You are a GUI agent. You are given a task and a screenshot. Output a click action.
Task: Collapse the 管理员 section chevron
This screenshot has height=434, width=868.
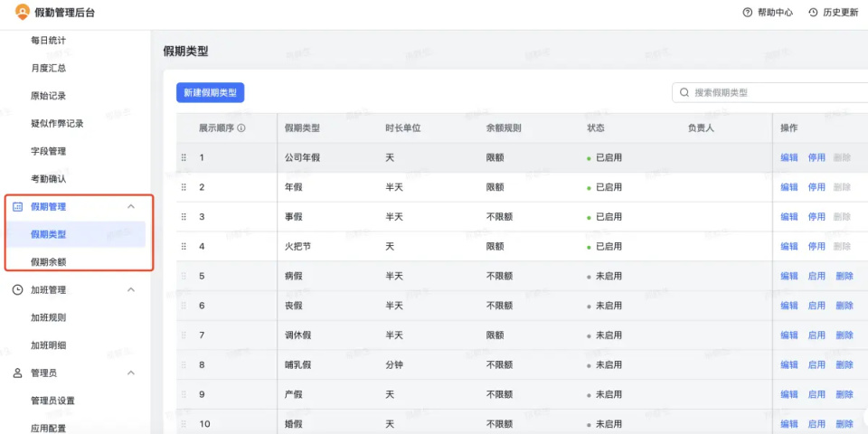click(x=131, y=373)
